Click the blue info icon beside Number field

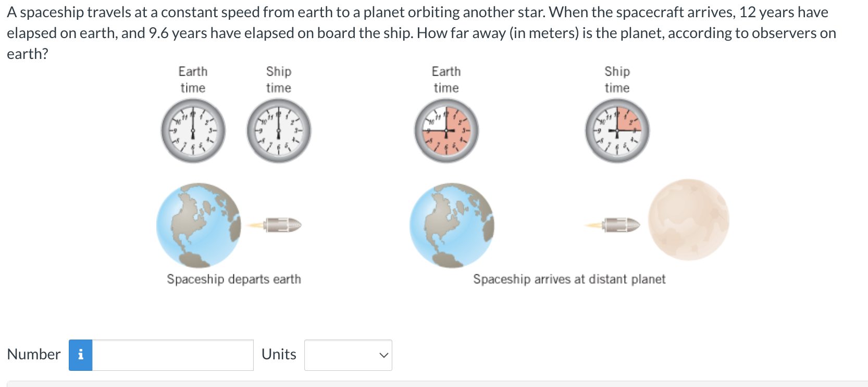[80, 355]
